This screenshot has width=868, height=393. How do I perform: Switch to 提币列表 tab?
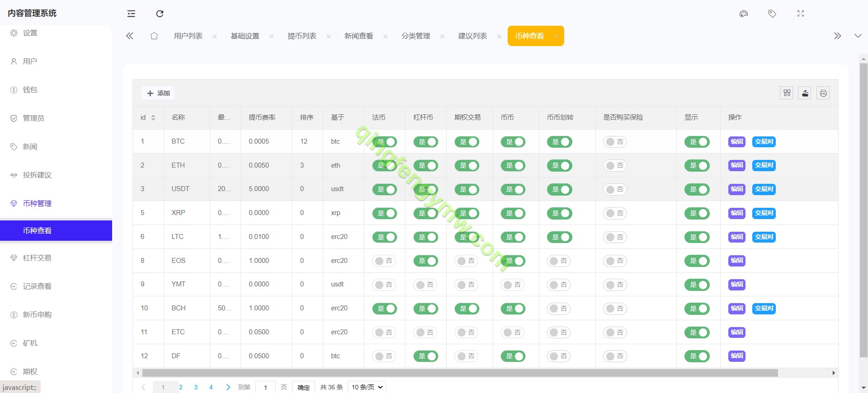point(302,36)
